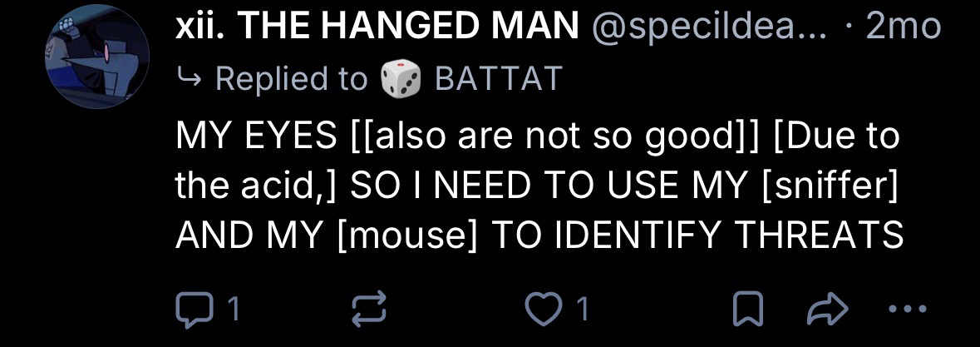The height and width of the screenshot is (347, 980).
Task: Click the reply speech bubble icon
Action: [191, 310]
